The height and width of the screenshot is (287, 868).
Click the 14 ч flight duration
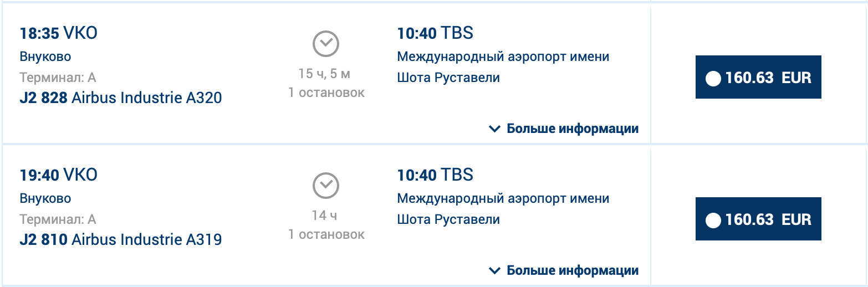[325, 216]
